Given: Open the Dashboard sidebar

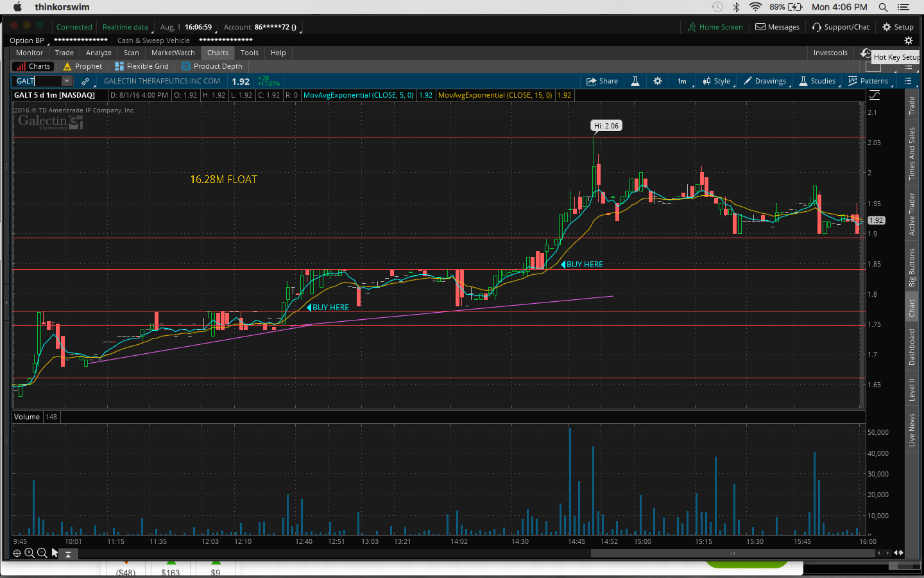Looking at the screenshot, I should pos(912,347).
